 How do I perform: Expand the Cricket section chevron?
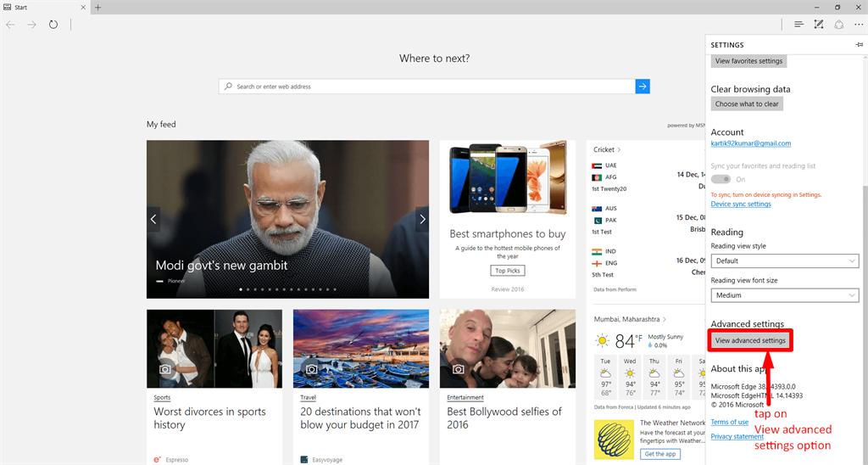pyautogui.click(x=619, y=149)
